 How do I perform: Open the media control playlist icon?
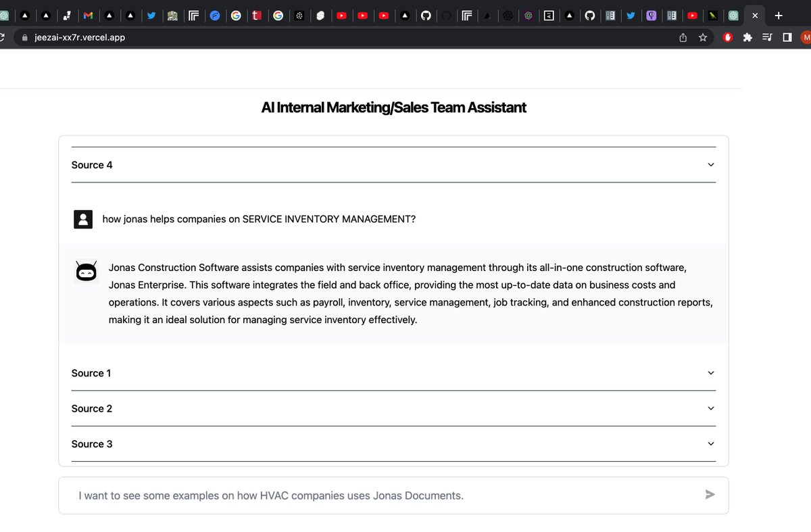tap(767, 38)
